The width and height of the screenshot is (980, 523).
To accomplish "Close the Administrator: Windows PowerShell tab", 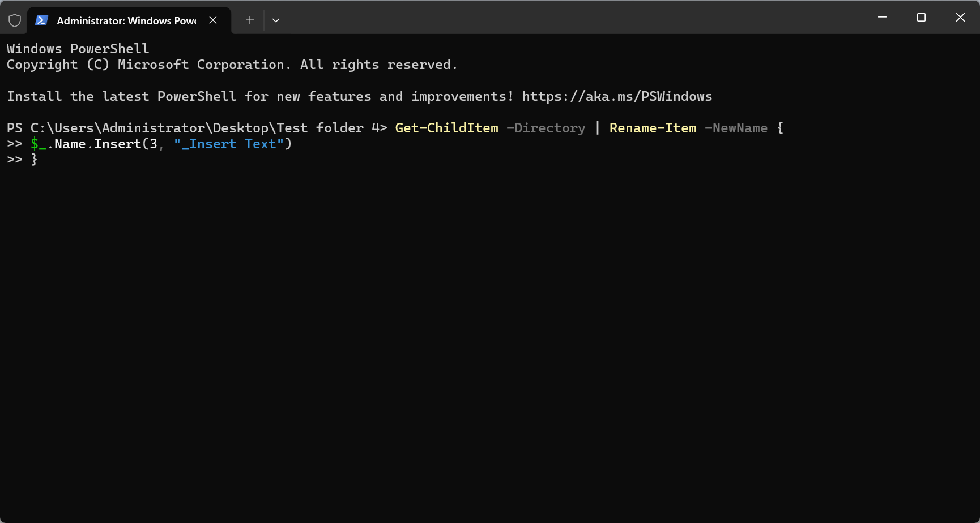I will pos(213,20).
